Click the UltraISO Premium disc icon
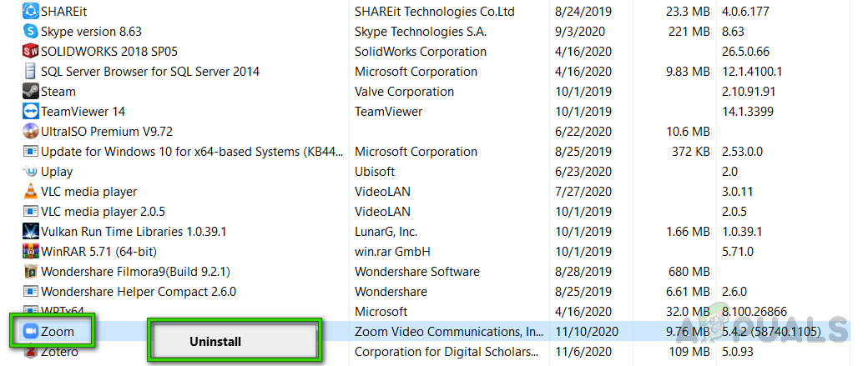868x366 pixels. [x=30, y=132]
